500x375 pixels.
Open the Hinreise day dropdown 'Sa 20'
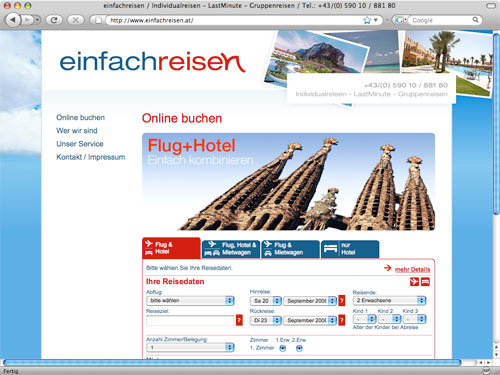point(266,301)
